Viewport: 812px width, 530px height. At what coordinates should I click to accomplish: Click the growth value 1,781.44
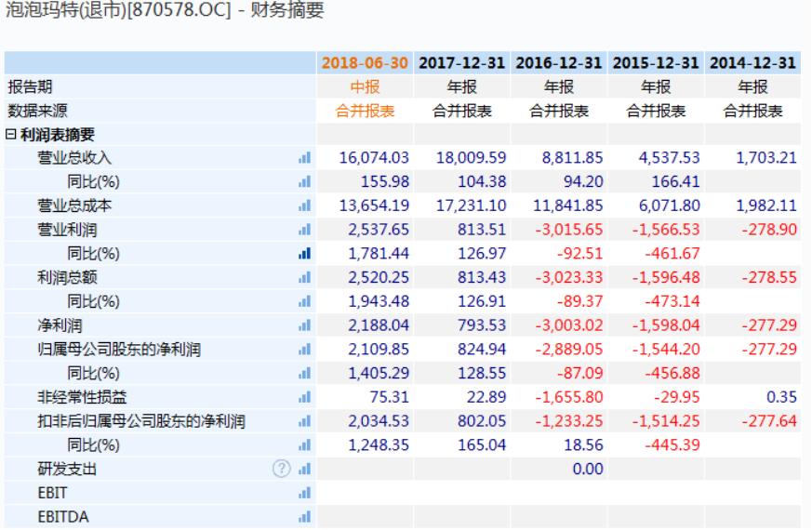coord(378,253)
